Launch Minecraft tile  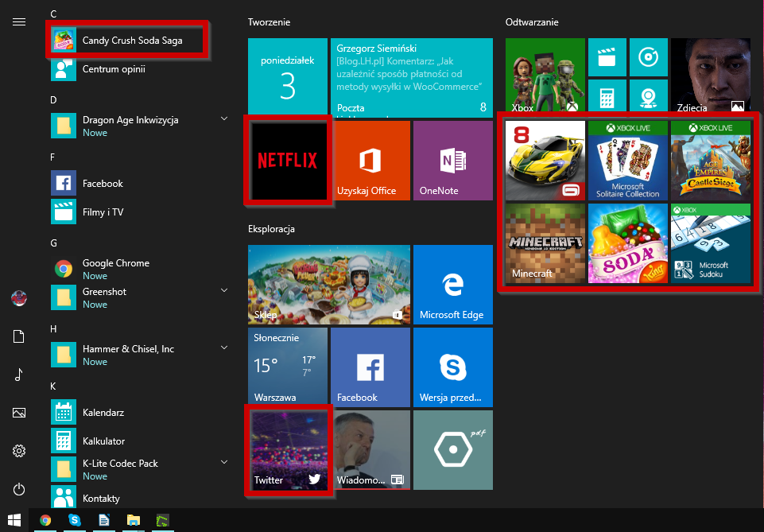point(545,243)
